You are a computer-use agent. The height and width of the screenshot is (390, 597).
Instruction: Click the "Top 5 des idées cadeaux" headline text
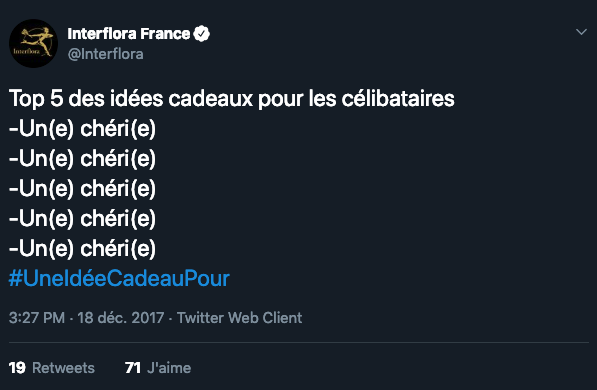(131, 98)
